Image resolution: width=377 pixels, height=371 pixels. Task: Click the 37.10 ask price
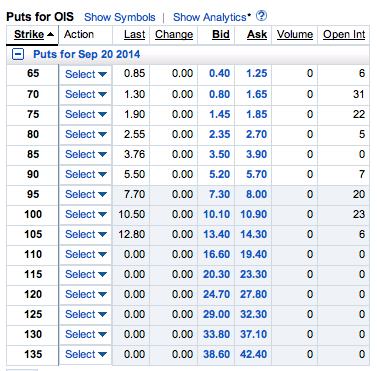click(x=254, y=334)
